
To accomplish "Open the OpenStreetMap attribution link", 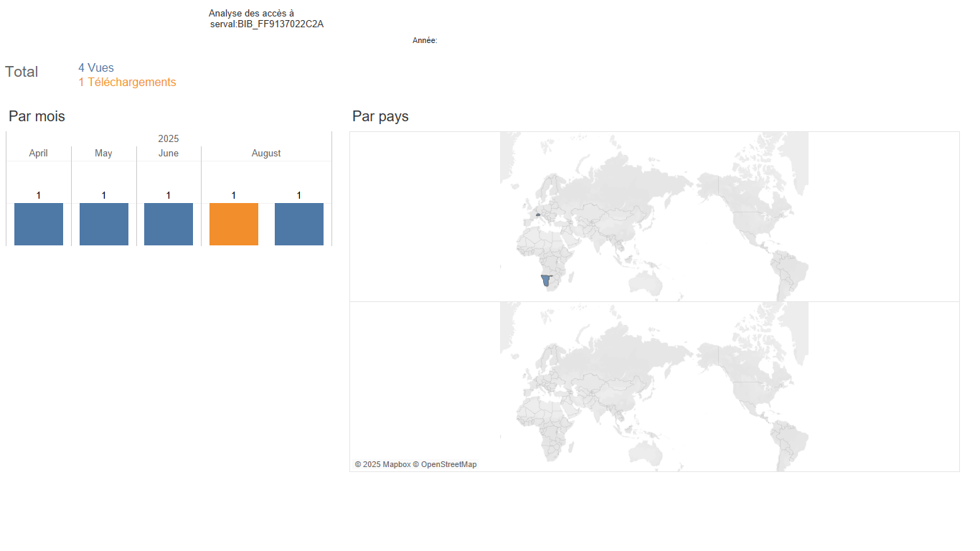I will point(445,465).
